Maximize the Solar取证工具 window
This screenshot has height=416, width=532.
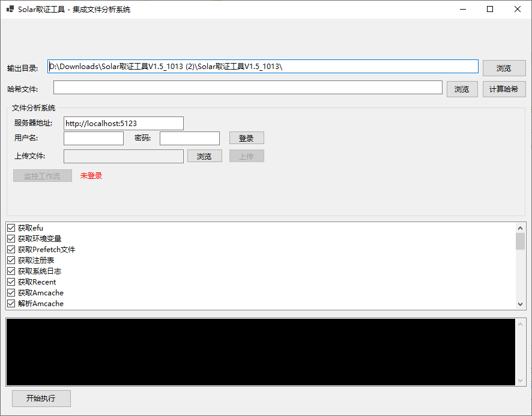pyautogui.click(x=490, y=9)
